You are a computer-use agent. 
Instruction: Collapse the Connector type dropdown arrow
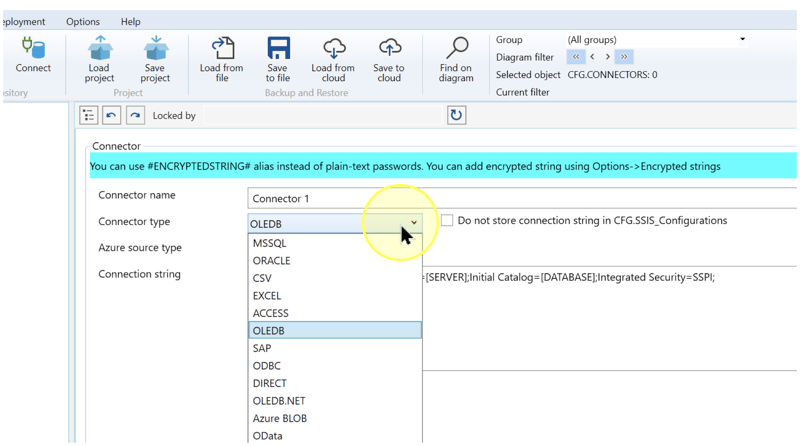414,223
